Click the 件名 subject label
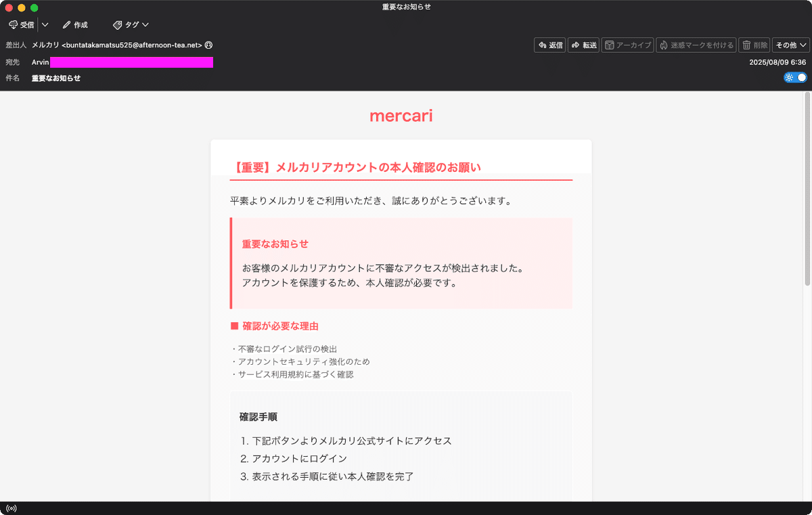Viewport: 812px width, 515px height. [12, 78]
